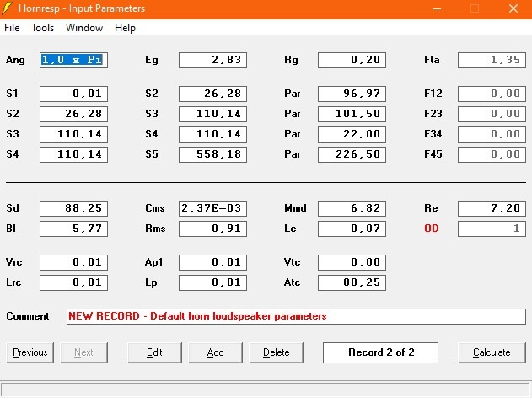Click the Hornresp lightning bolt title icon

(x=8, y=8)
